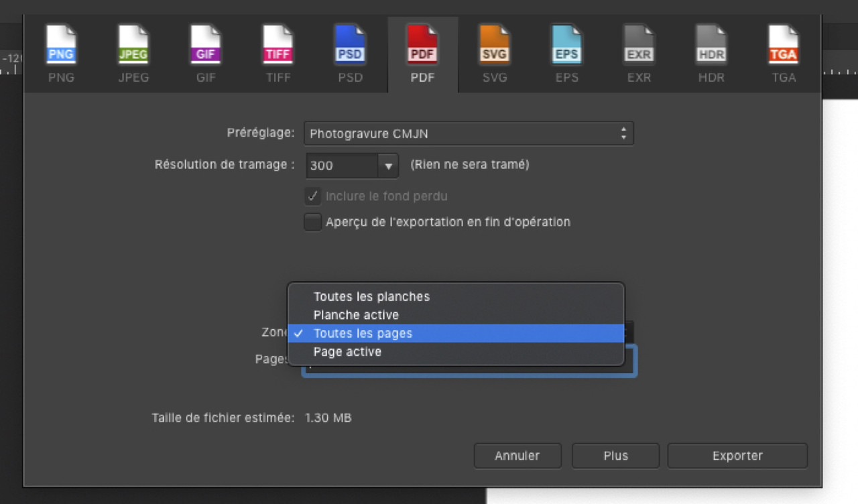This screenshot has width=858, height=504.
Task: Open the Préréglage dropdown
Action: click(469, 133)
